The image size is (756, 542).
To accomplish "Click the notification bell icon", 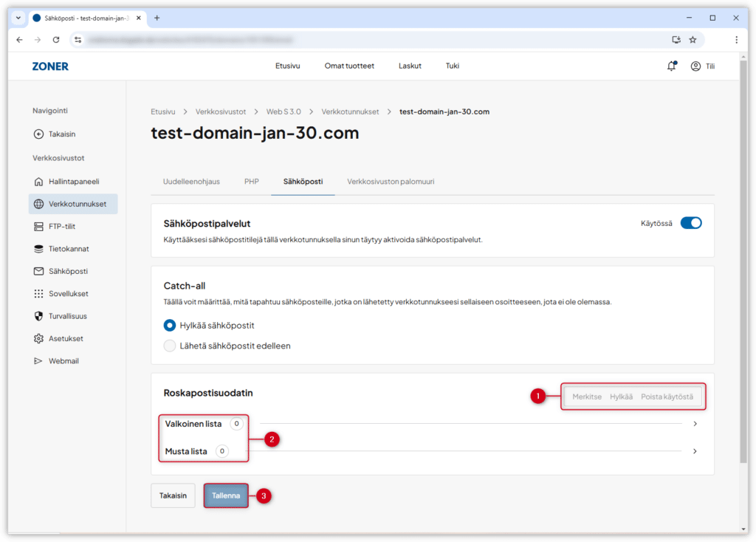I will (671, 66).
